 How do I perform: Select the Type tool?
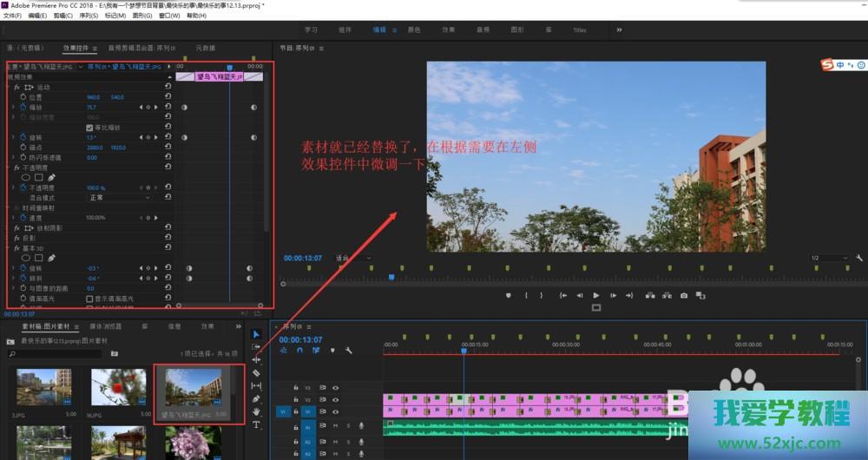tap(256, 425)
